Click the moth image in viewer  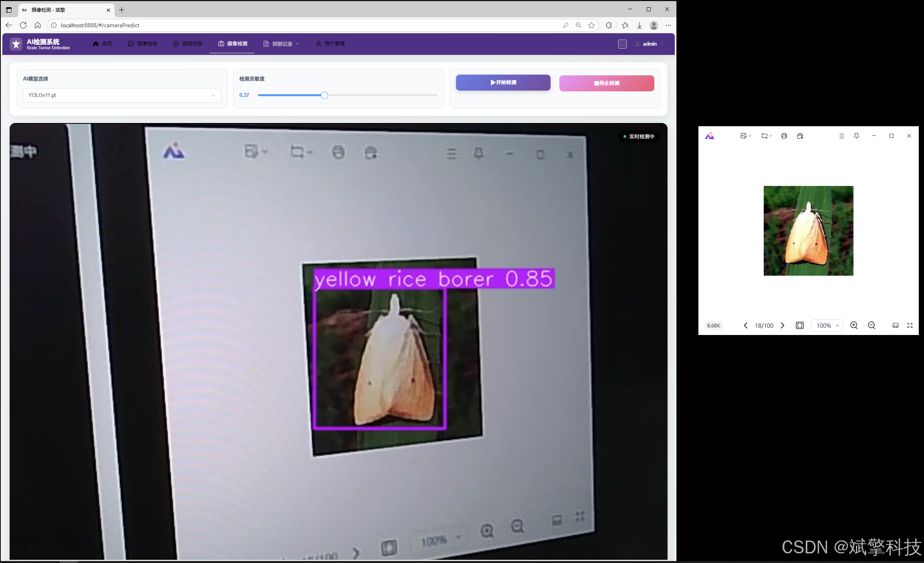(x=808, y=231)
